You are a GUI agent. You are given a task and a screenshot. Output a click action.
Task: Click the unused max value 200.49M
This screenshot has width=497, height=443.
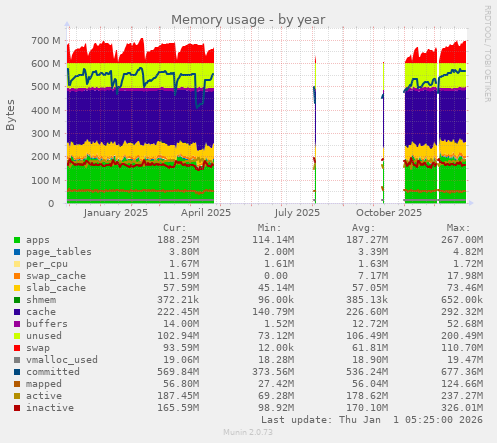[462, 336]
